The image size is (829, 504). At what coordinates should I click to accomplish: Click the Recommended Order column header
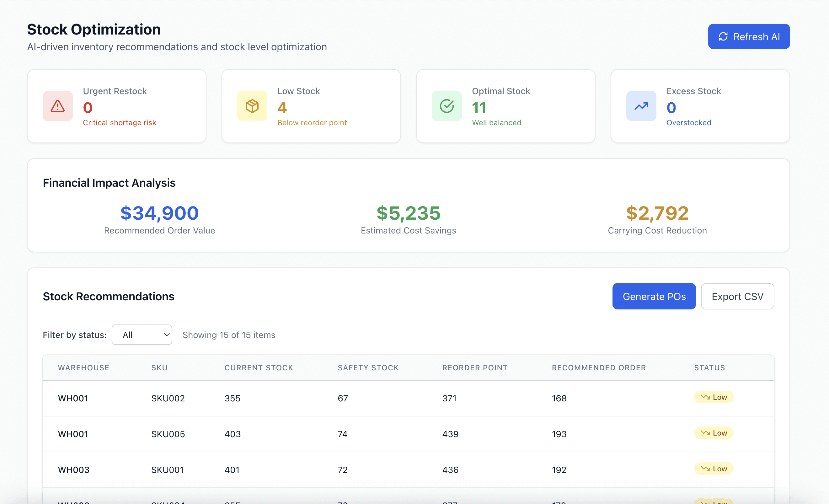pos(599,368)
